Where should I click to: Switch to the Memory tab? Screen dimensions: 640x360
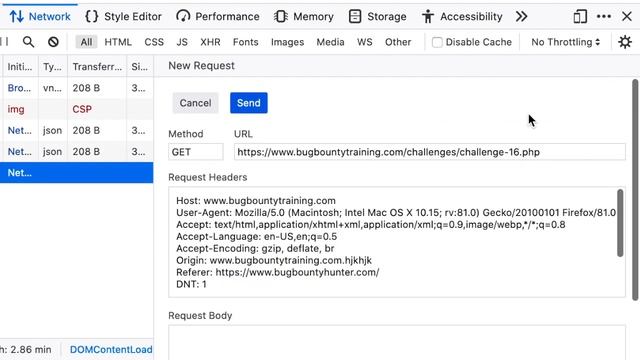click(304, 17)
